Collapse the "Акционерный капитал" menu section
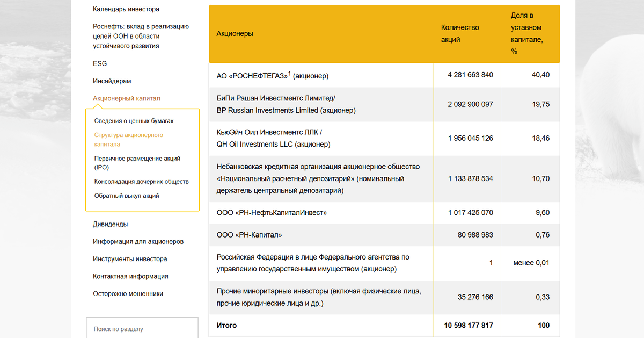644x338 pixels. coord(125,98)
